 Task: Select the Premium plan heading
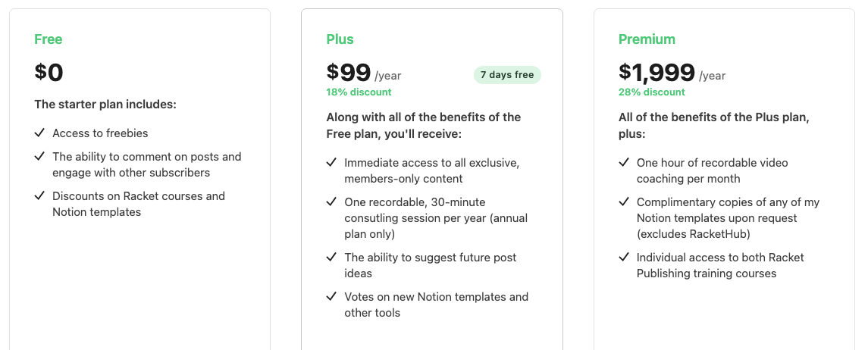pyautogui.click(x=647, y=39)
